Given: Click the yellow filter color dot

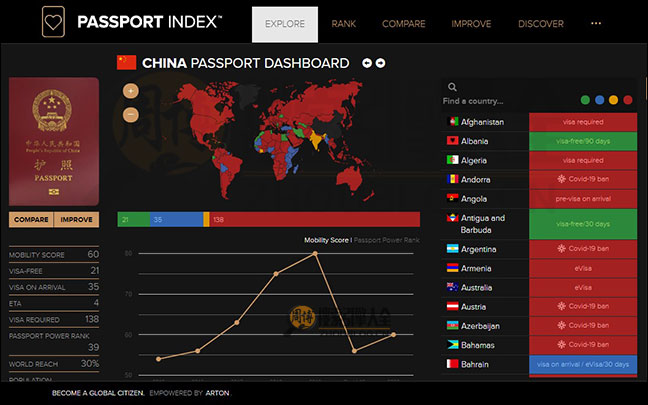Looking at the screenshot, I should point(613,100).
